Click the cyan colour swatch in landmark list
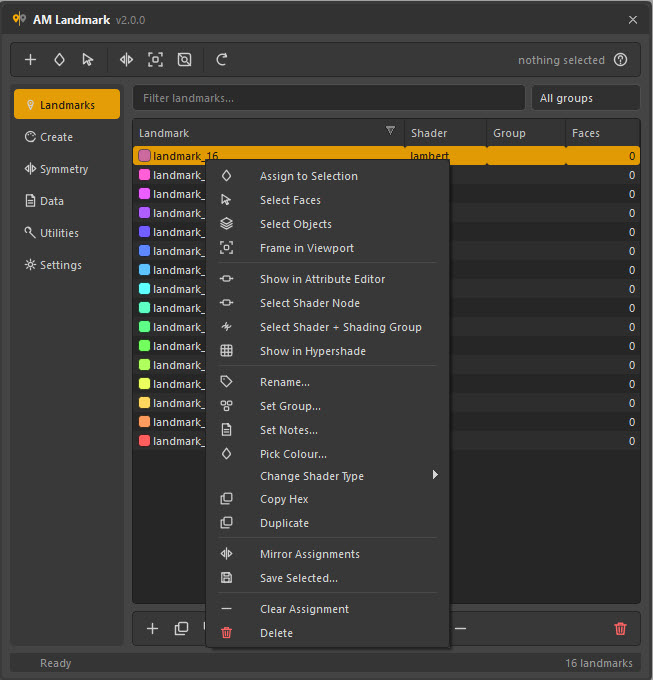 [144, 289]
